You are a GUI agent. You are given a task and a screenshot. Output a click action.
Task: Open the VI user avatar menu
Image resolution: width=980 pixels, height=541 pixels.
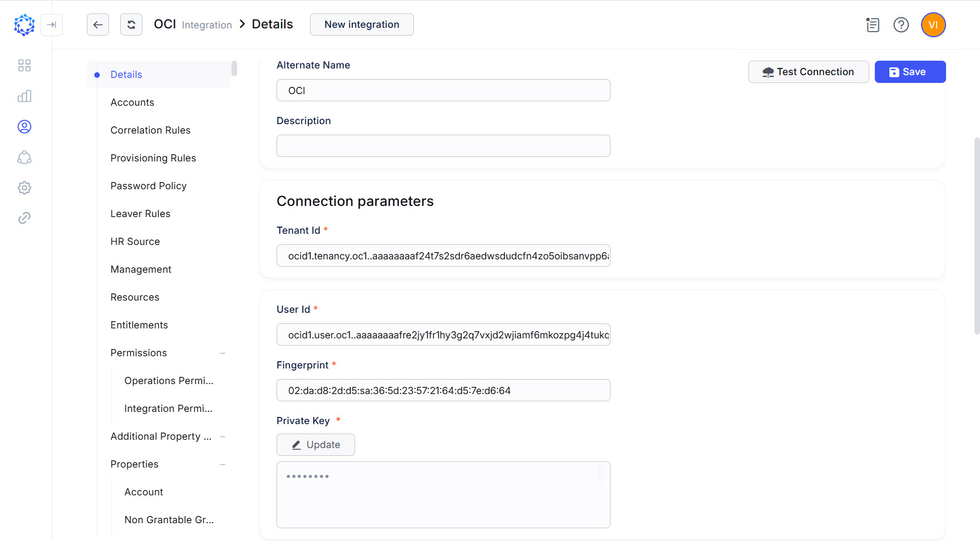[933, 24]
